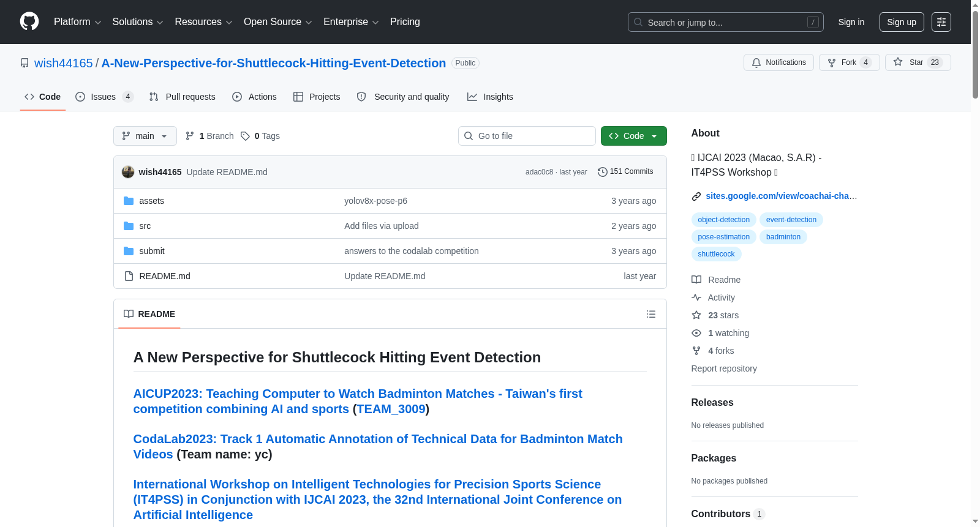Open the Issues tab

[x=104, y=97]
